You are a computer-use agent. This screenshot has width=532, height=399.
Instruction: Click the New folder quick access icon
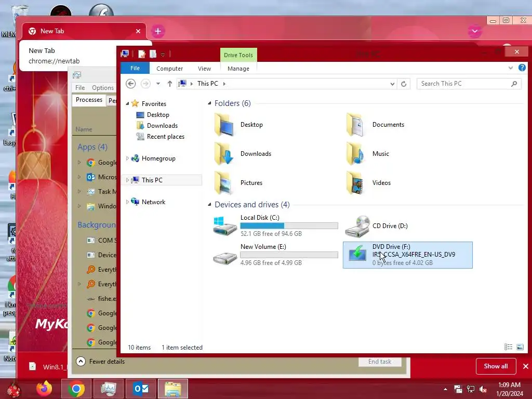pos(153,54)
